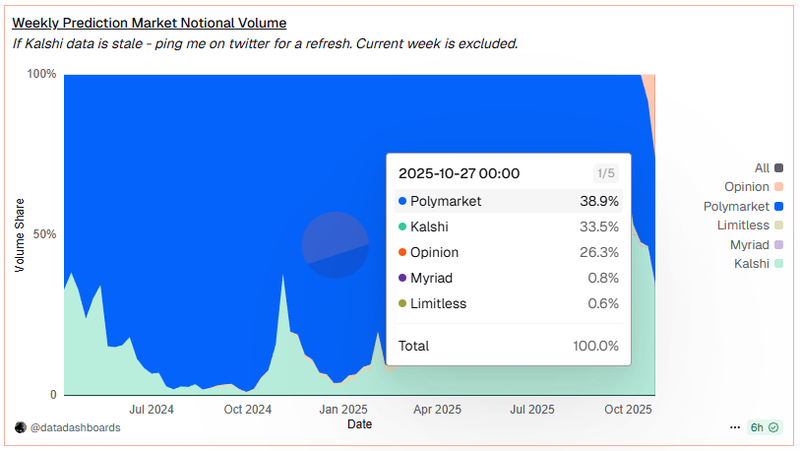Click the datadashboards author avatar
Image resolution: width=800 pixels, height=451 pixels.
pos(20,427)
